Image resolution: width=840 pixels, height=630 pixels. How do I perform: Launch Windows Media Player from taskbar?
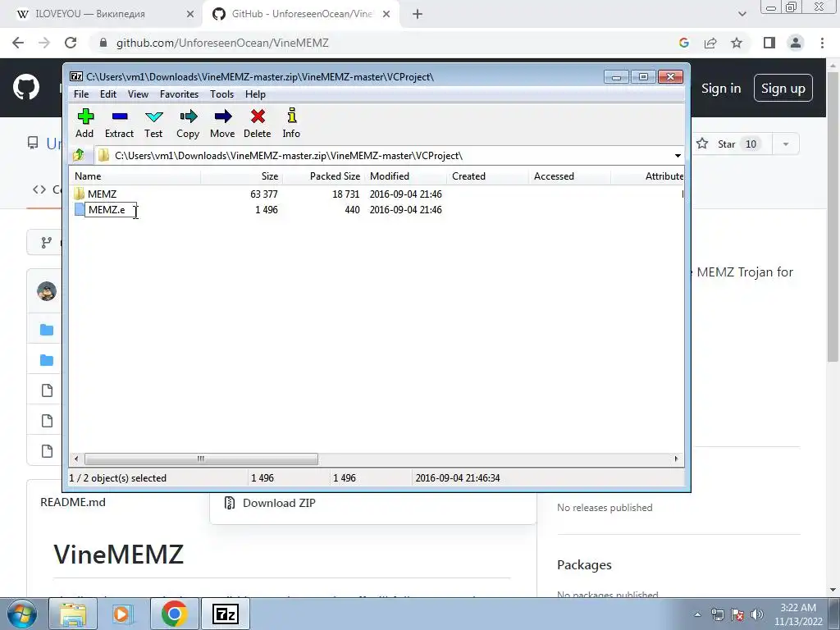[121, 614]
